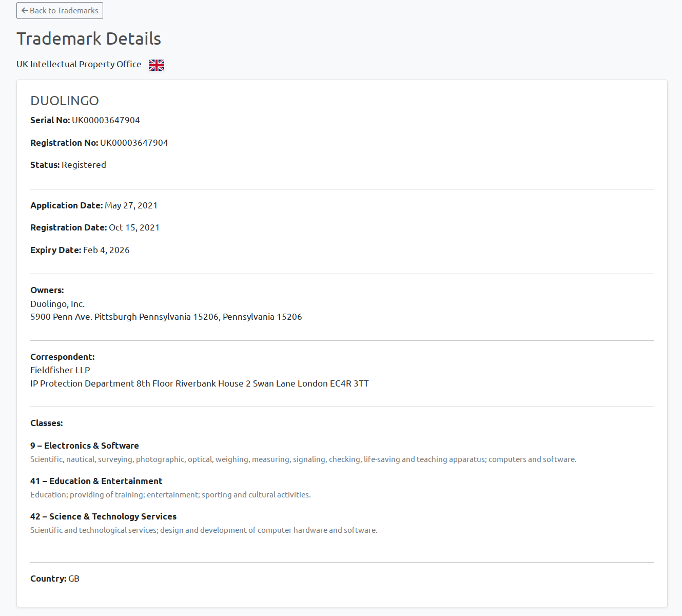Click the DUOLINGO trademark title
The image size is (682, 616).
click(x=65, y=101)
